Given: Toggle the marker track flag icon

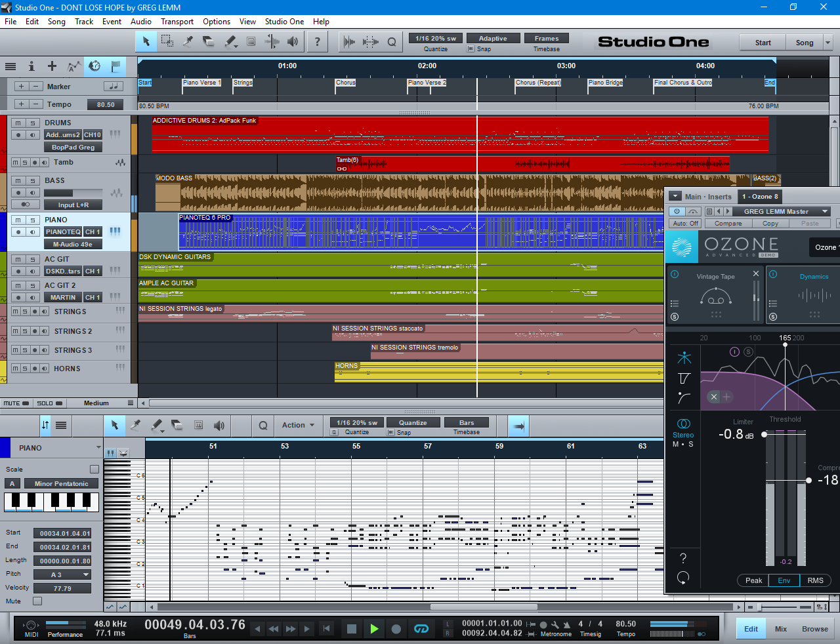Looking at the screenshot, I should pyautogui.click(x=115, y=66).
